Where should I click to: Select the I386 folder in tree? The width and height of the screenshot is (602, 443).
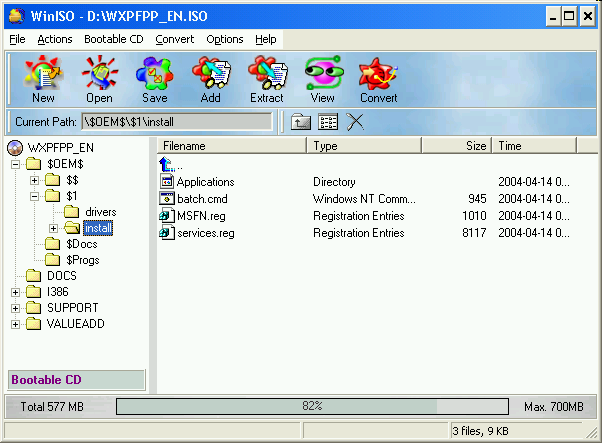click(x=58, y=292)
